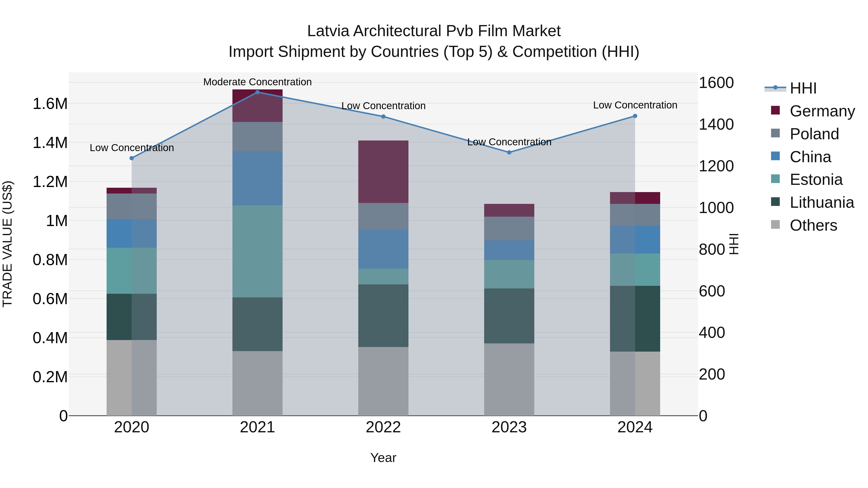Click the 2023 Germany bar segment

pyautogui.click(x=509, y=210)
